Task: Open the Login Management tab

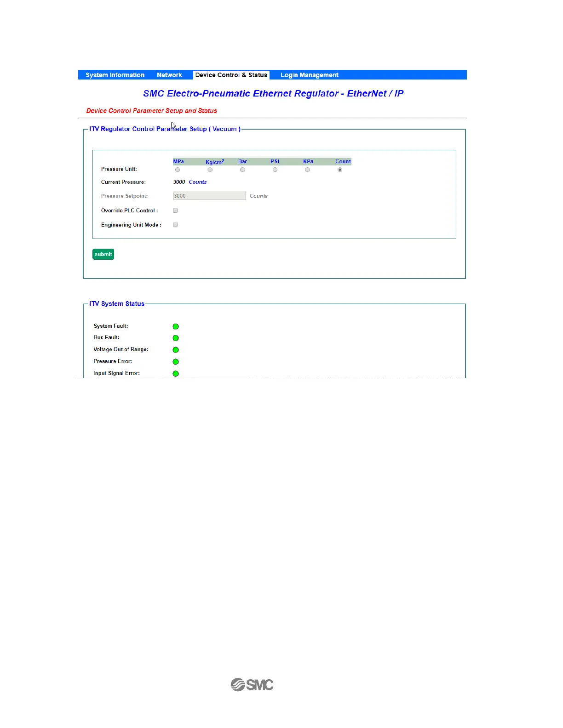Action: coord(310,75)
